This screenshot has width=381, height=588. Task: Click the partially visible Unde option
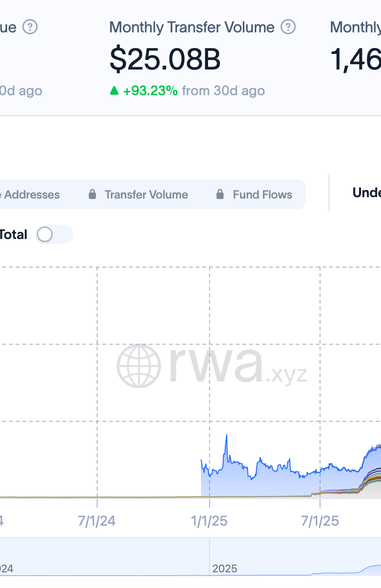367,192
